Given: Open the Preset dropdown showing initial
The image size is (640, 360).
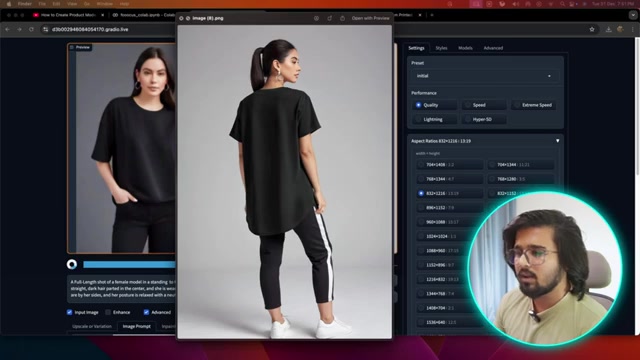Looking at the screenshot, I should (485, 76).
